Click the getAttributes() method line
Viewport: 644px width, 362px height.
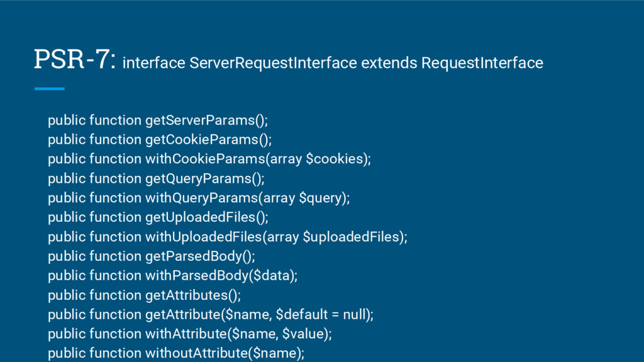click(x=144, y=295)
